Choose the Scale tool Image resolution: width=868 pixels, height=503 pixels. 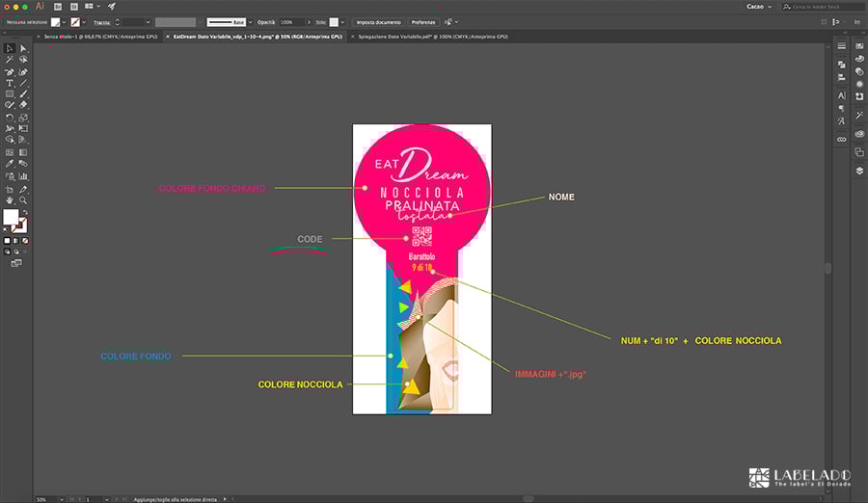[x=23, y=118]
